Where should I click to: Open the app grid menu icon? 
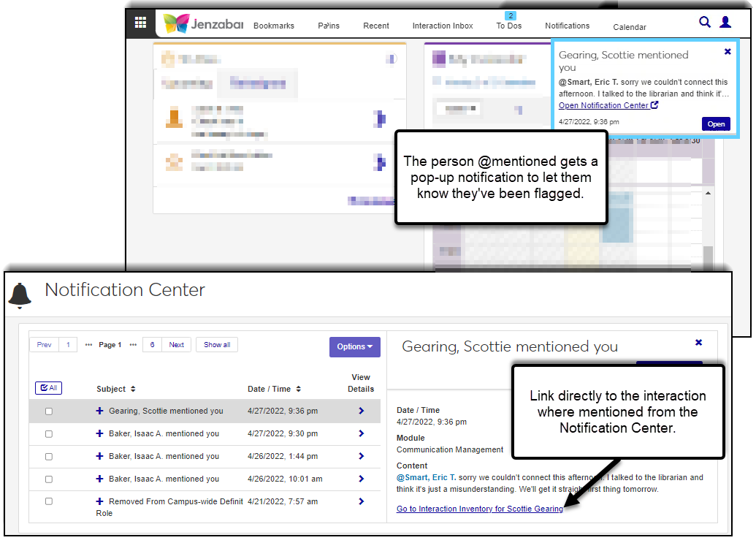click(140, 23)
